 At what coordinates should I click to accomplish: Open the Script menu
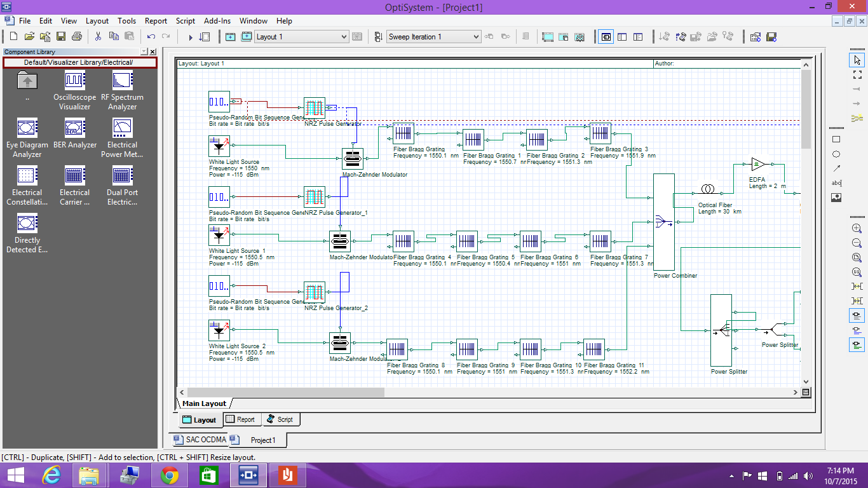click(186, 21)
